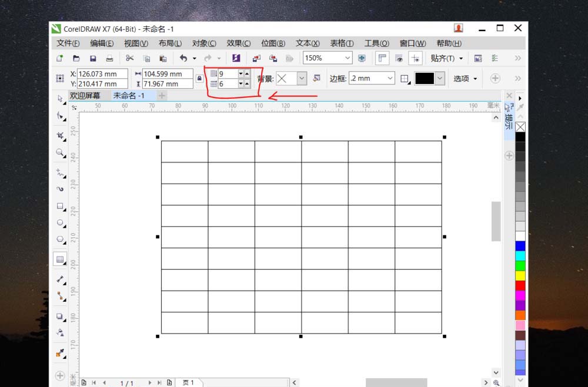Toggle full-screen preview on the toolbar
This screenshot has width=588, height=387.
tap(362, 58)
